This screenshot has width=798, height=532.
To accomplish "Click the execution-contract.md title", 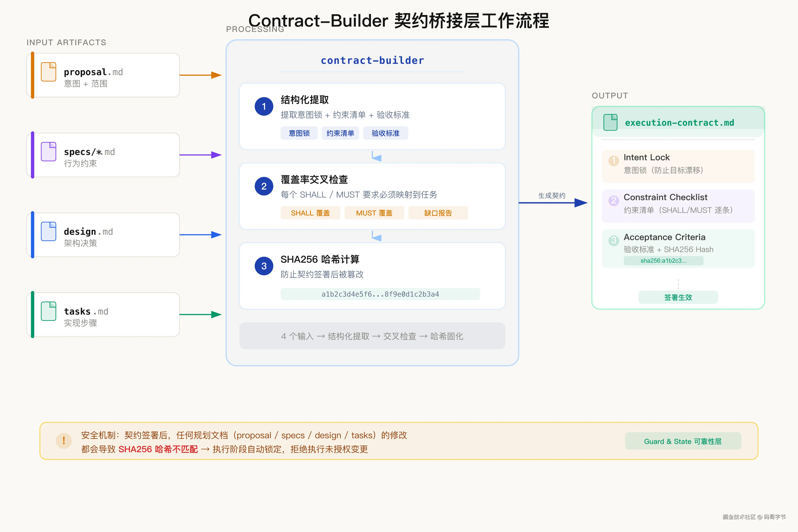I will pos(679,123).
